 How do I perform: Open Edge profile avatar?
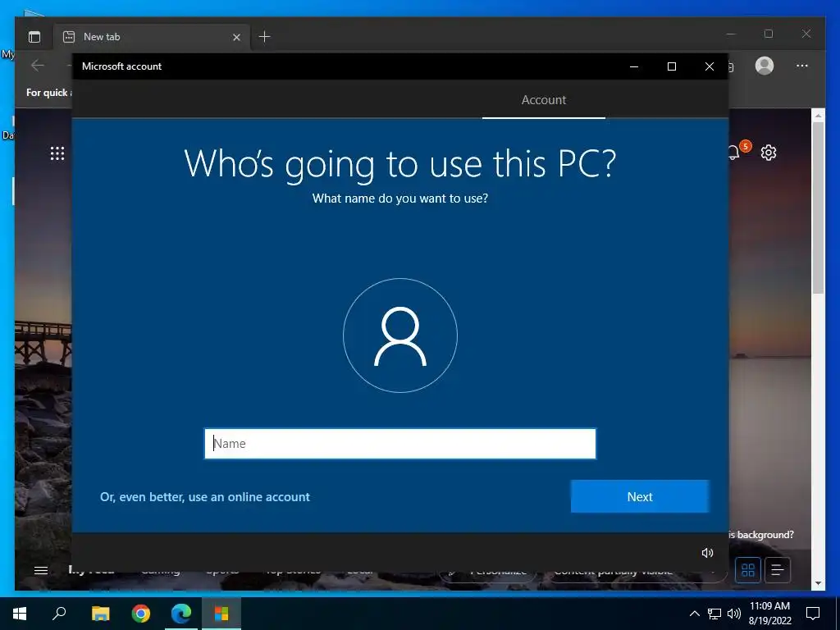[765, 66]
